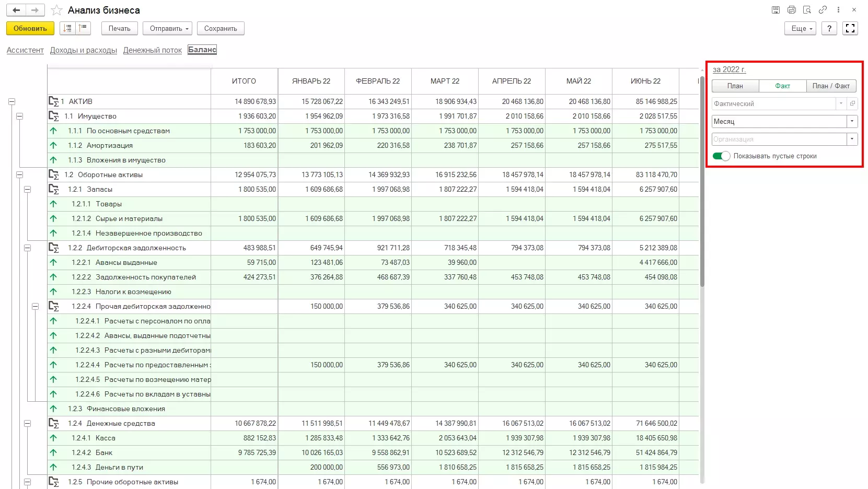The height and width of the screenshot is (489, 868).
Task: Switch the data mode to План / Факт
Action: coord(831,86)
